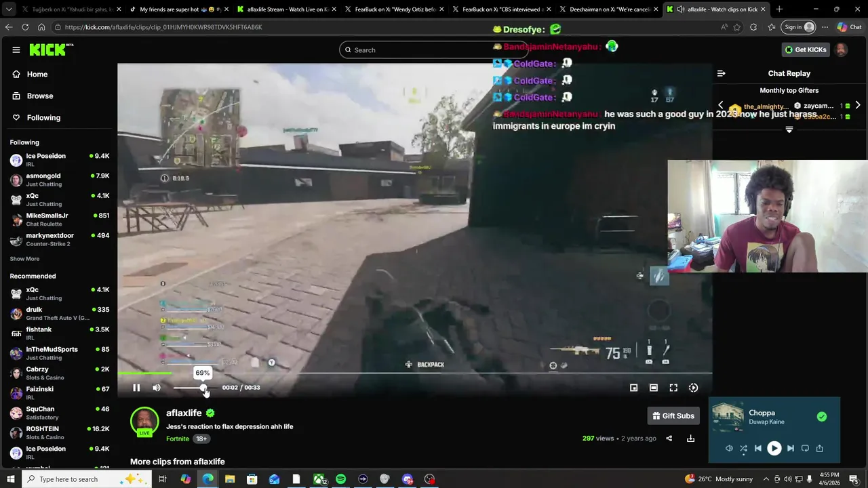
Task: Go back in browser
Action: click(9, 27)
